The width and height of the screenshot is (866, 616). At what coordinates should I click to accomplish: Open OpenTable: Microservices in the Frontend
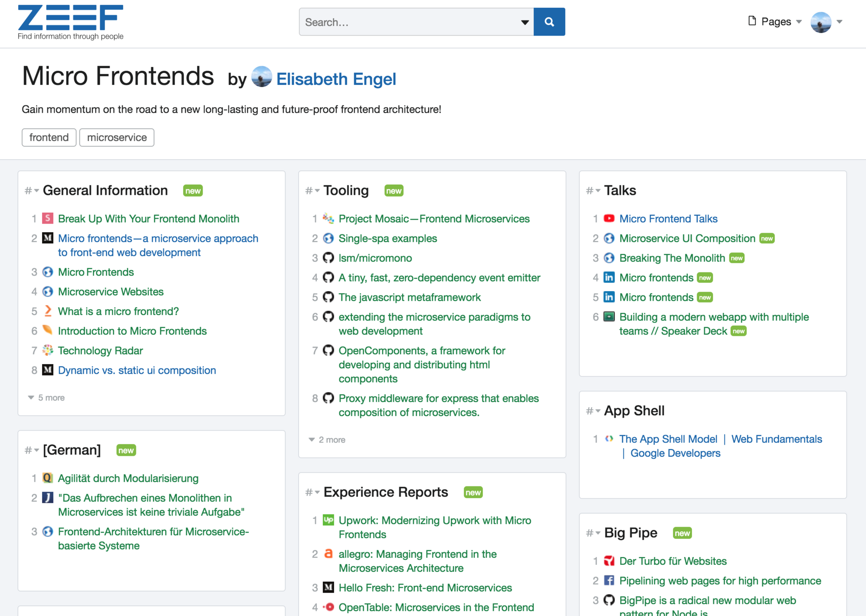point(436,607)
